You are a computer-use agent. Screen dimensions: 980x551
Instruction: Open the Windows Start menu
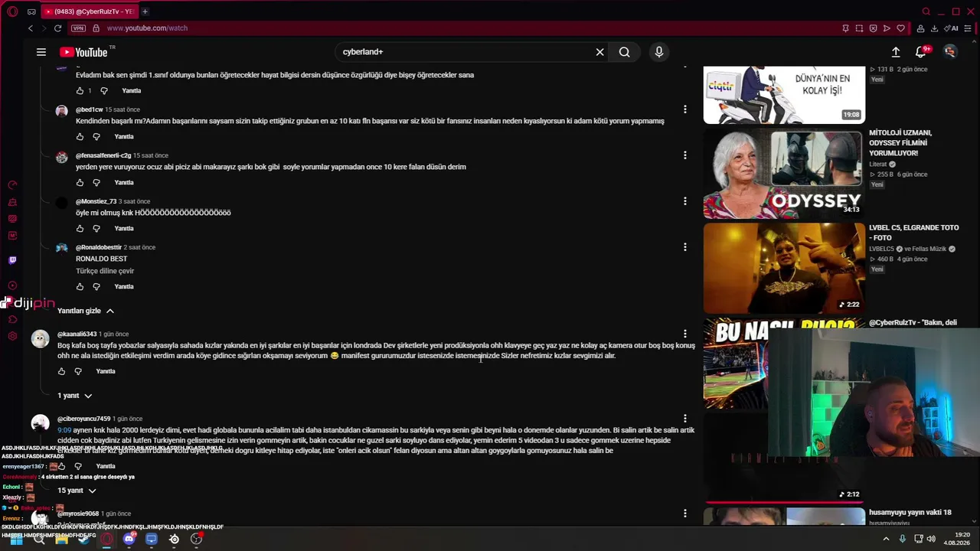coord(17,539)
